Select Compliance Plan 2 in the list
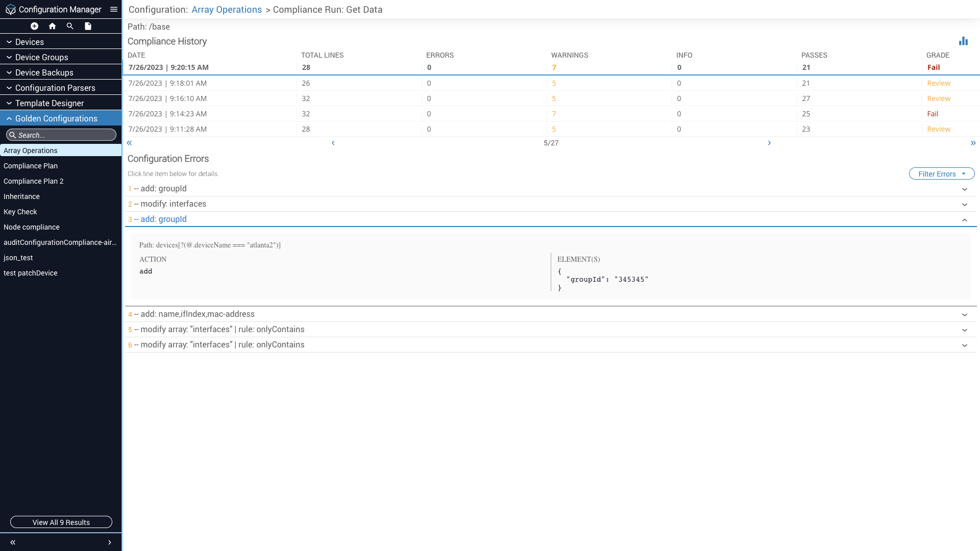This screenshot has width=980, height=551. [34, 181]
